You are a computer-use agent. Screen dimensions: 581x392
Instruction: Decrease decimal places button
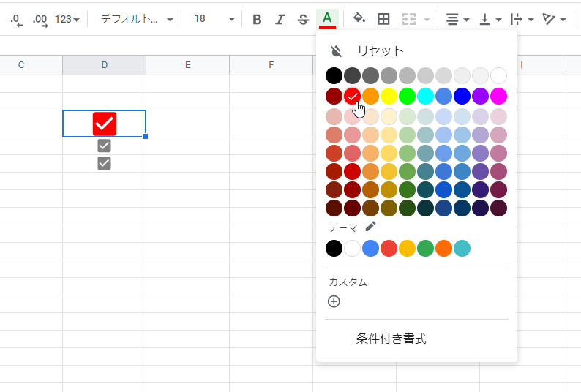click(x=17, y=19)
